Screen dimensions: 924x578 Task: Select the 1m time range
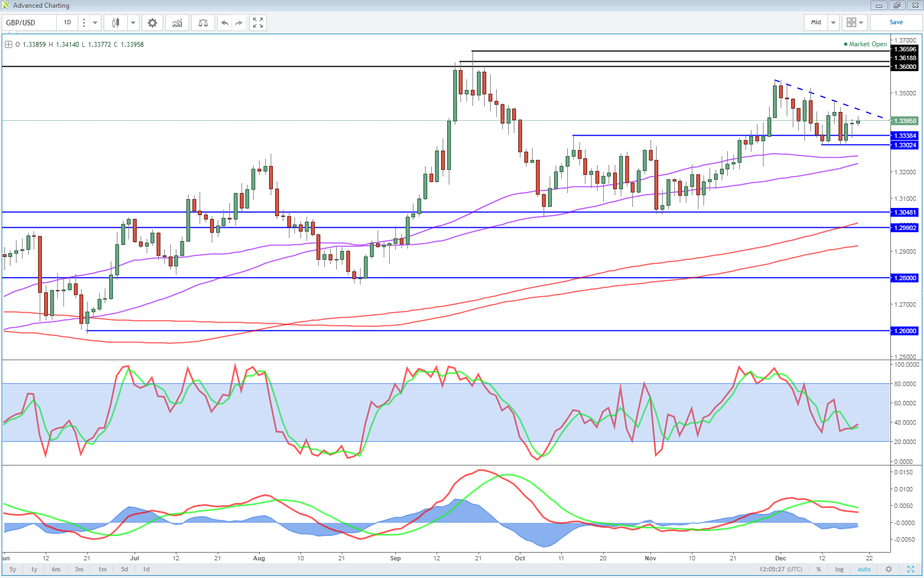pos(103,569)
